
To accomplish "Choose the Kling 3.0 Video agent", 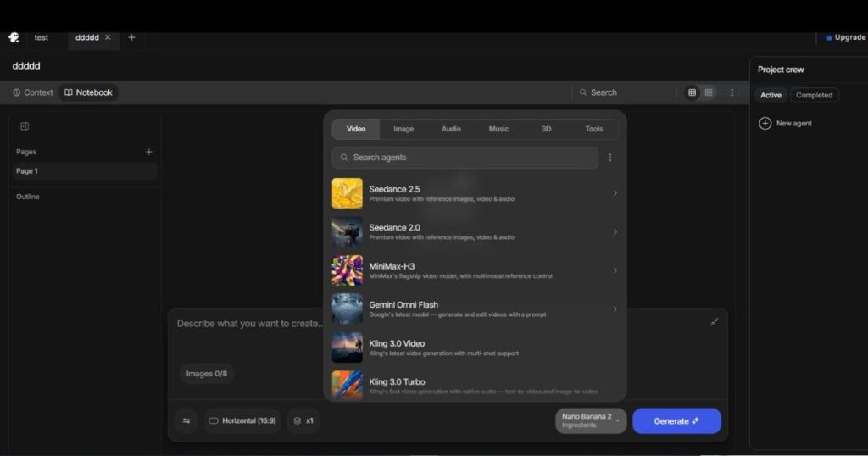I will pyautogui.click(x=476, y=348).
